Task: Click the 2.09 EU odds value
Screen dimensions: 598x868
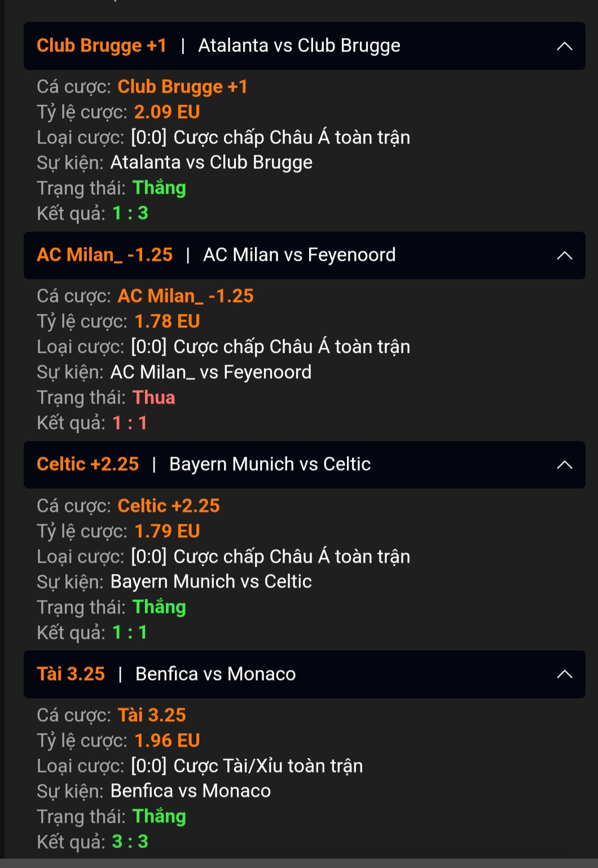Action: point(167,112)
